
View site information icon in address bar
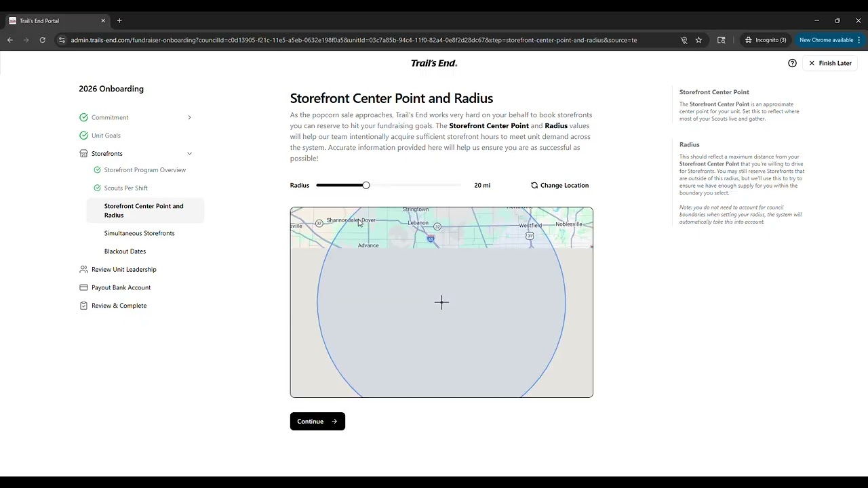coord(62,40)
